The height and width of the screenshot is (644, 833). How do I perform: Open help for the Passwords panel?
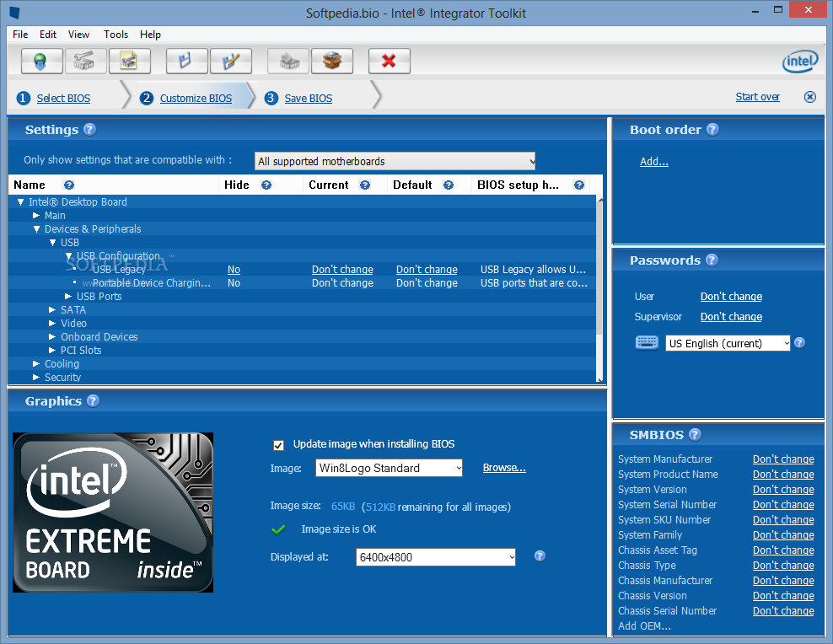click(712, 260)
